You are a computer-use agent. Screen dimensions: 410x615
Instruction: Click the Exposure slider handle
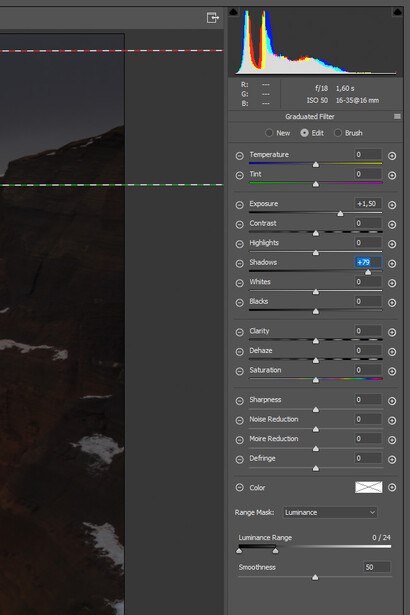coord(340,213)
